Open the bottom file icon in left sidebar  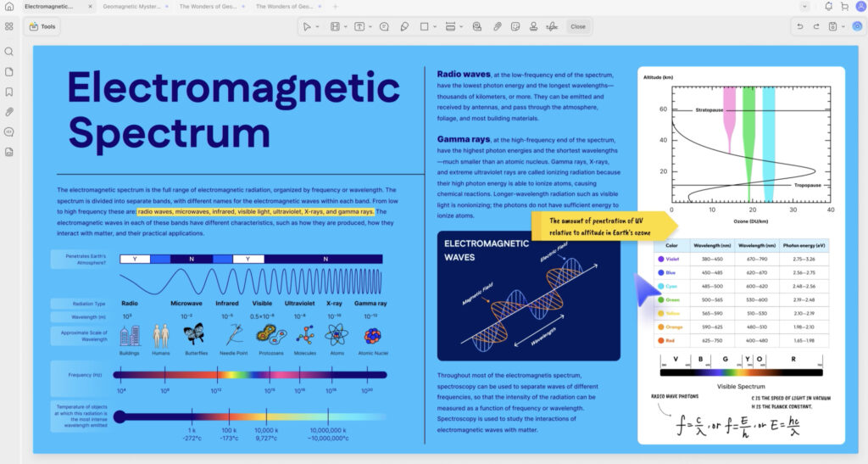click(8, 152)
